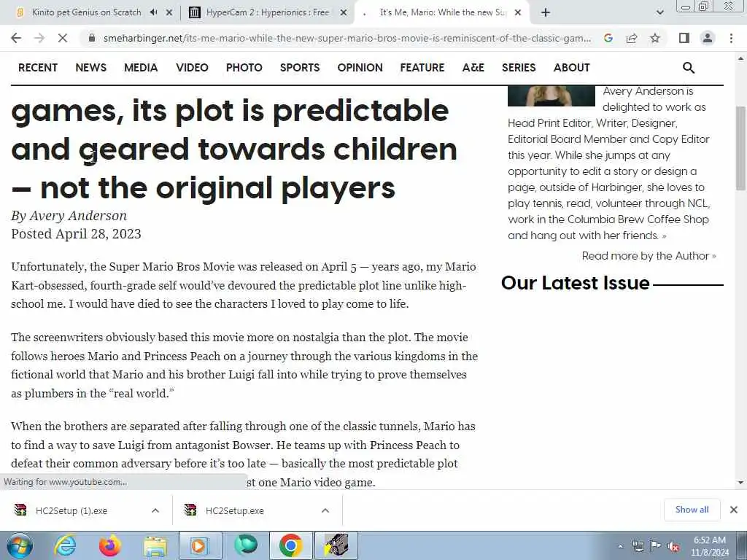Expand options for HC2Setup.exe download
Image resolution: width=747 pixels, height=560 pixels.
coord(325,510)
